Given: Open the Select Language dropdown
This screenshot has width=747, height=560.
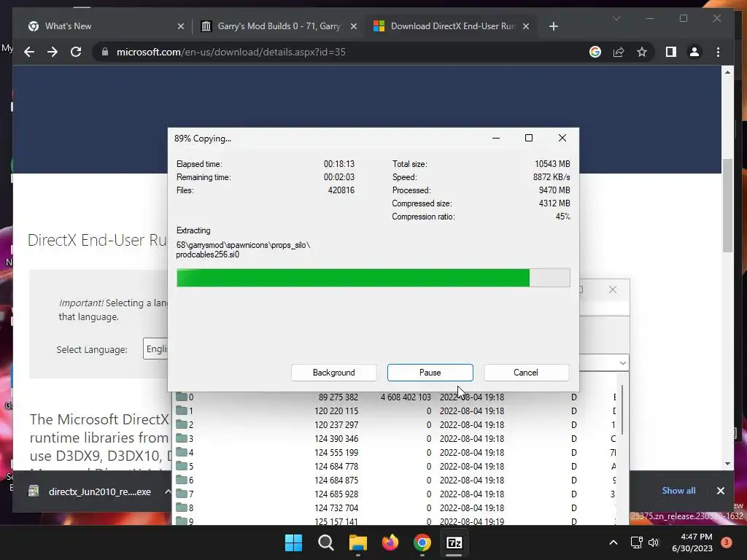Looking at the screenshot, I should point(156,349).
